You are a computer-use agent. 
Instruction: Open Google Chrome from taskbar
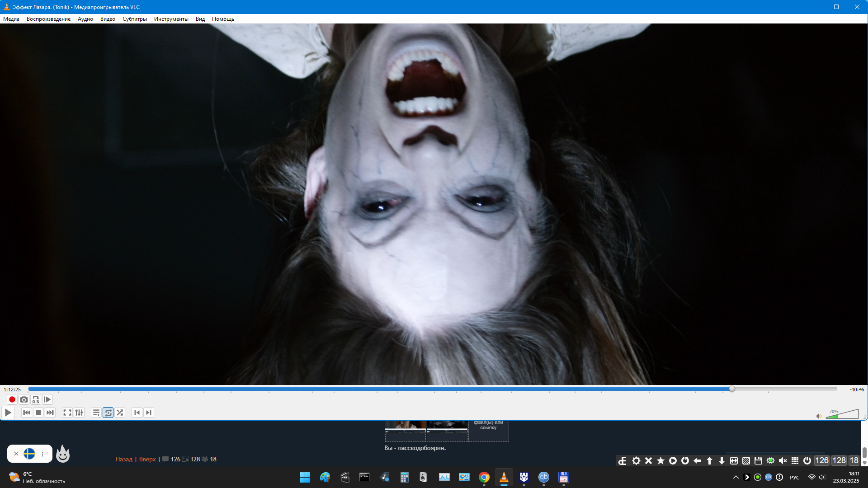pyautogui.click(x=484, y=477)
